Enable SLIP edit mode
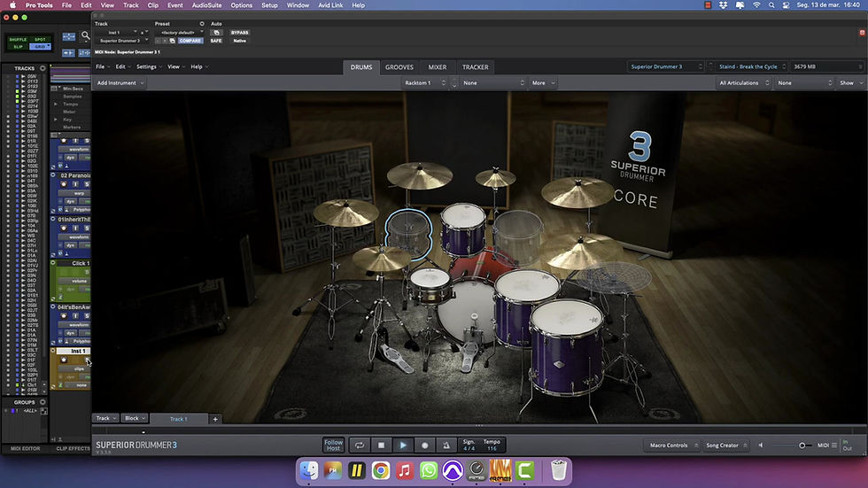The height and width of the screenshot is (488, 868). pyautogui.click(x=18, y=47)
